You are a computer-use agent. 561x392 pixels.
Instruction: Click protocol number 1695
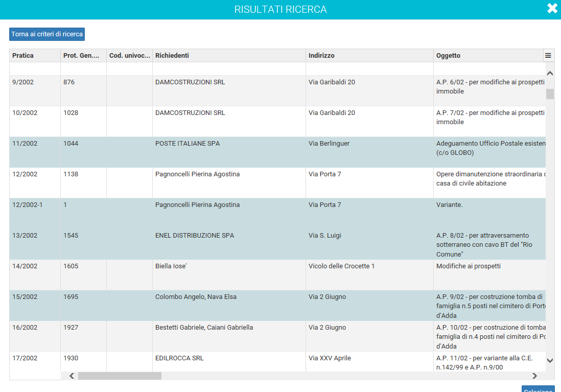tap(71, 297)
